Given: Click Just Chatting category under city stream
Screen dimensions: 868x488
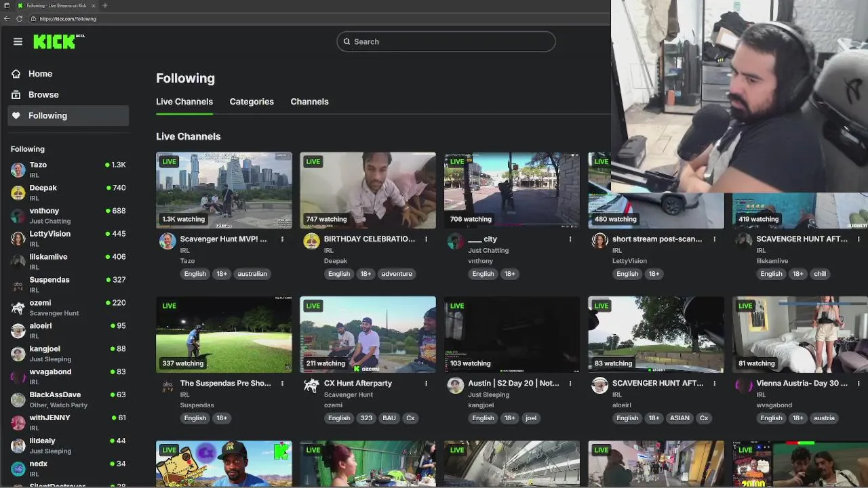Looking at the screenshot, I should tap(488, 250).
